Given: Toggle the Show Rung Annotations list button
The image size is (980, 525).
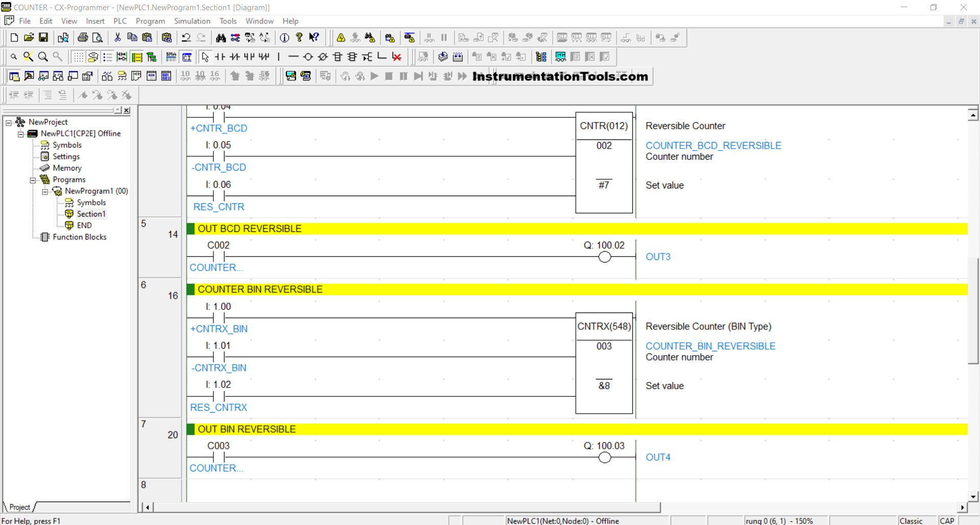Looking at the screenshot, I should point(108,57).
